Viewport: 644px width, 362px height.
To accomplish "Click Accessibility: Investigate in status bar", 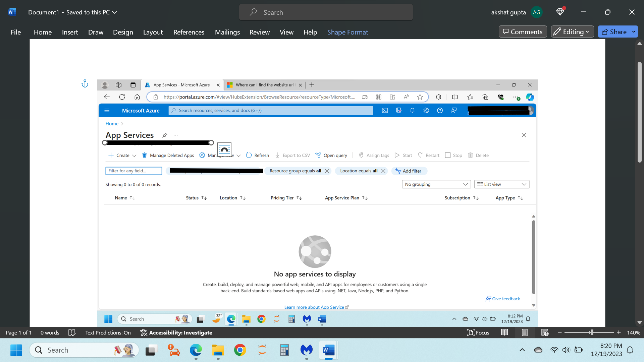I will click(176, 333).
